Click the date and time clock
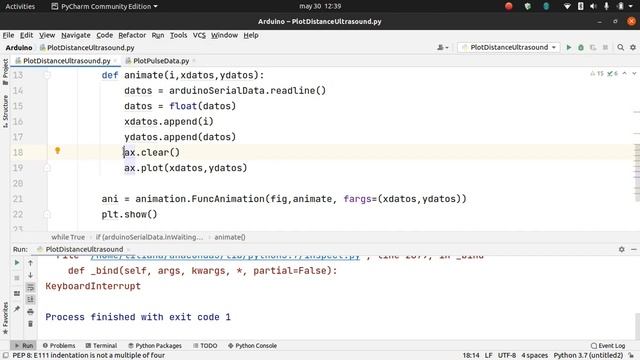 click(320, 6)
